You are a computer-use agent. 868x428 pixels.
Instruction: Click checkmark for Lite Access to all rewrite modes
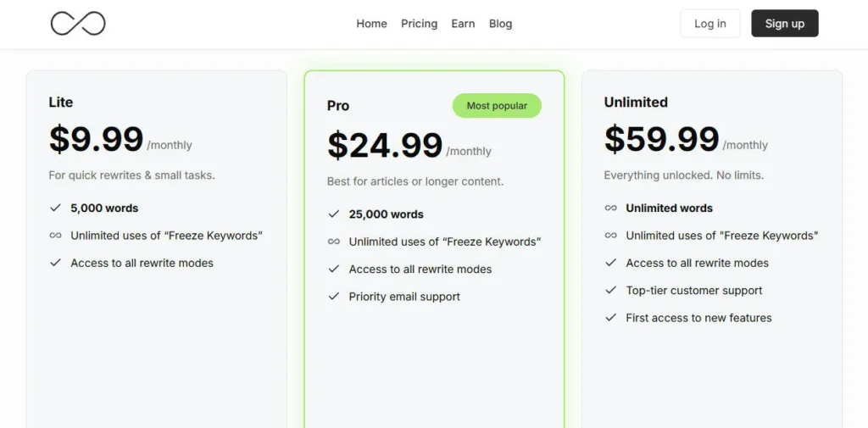(x=55, y=263)
